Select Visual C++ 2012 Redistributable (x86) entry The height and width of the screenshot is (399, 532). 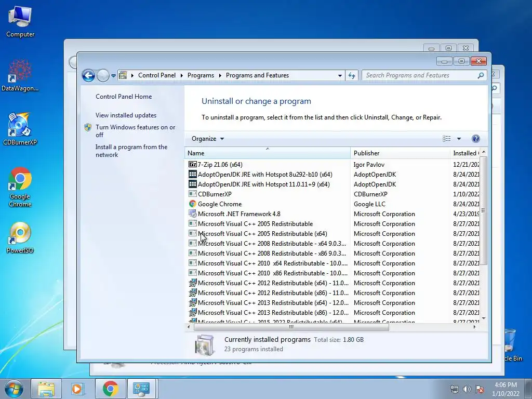[273, 293]
